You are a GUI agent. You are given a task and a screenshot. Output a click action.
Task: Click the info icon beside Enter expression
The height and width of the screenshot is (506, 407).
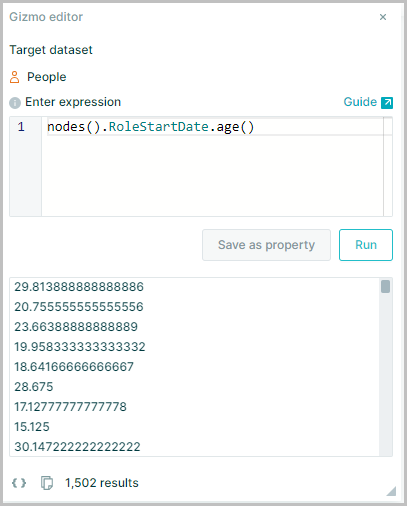click(15, 103)
